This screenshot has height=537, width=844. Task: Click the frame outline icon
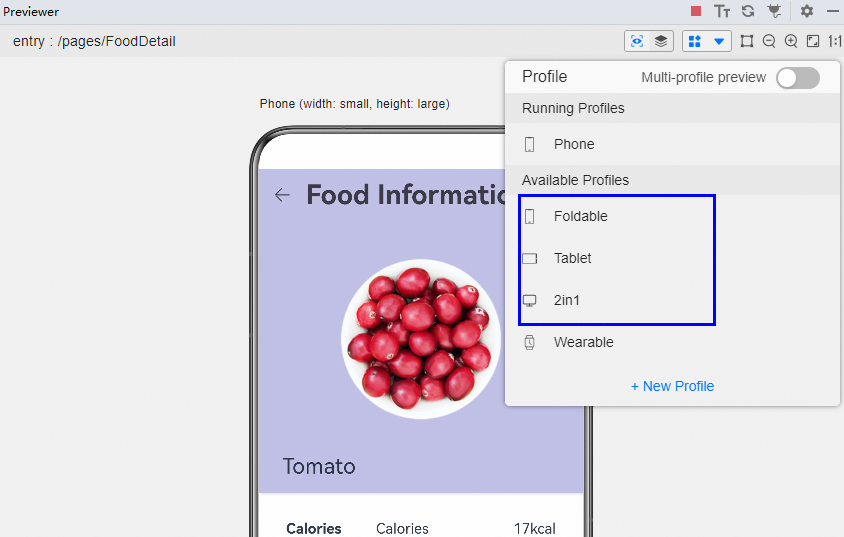click(x=747, y=41)
